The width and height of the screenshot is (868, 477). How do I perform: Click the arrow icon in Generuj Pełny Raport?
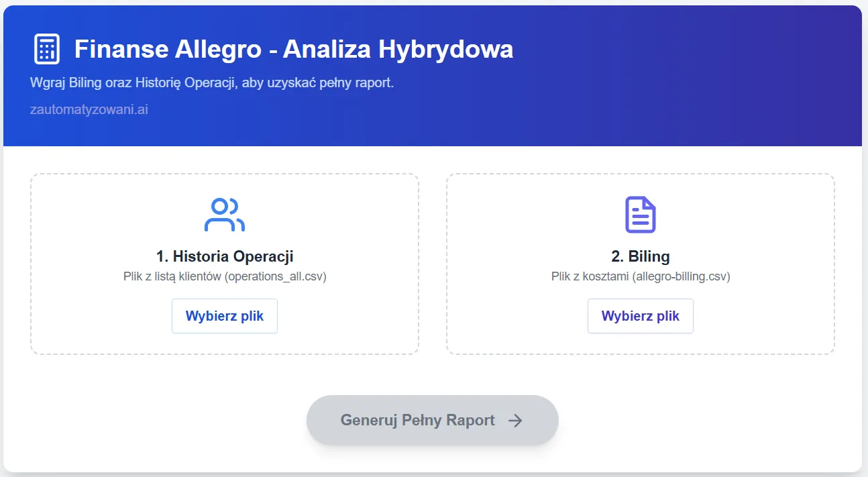pyautogui.click(x=515, y=421)
